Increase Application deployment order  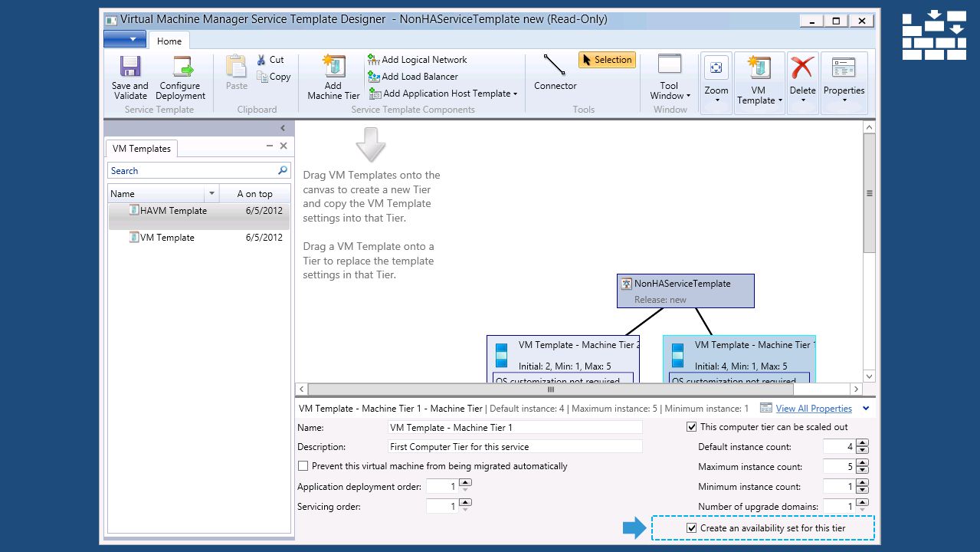coord(465,482)
